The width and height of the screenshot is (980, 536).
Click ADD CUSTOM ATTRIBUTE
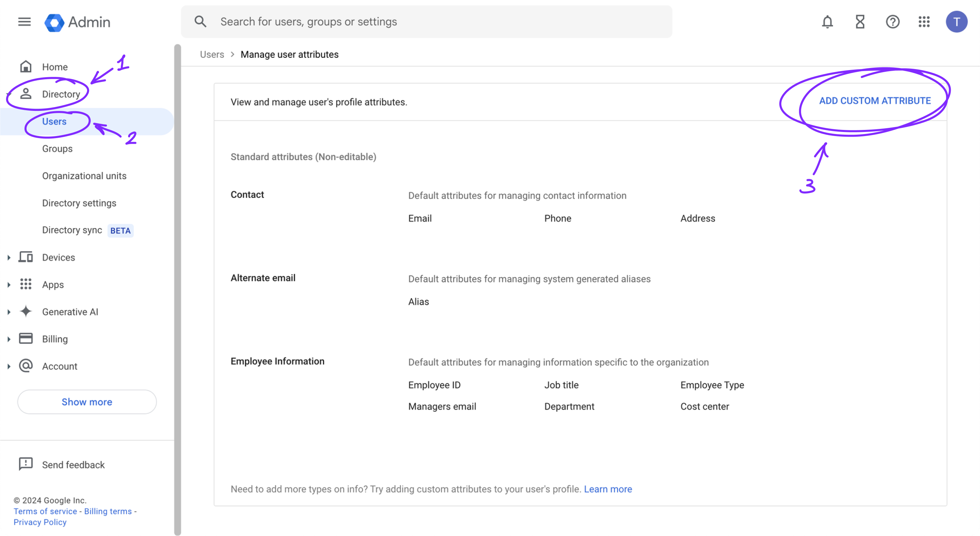tap(875, 100)
